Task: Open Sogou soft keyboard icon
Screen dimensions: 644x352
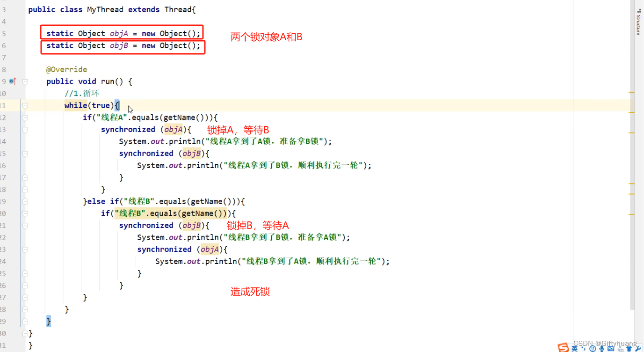Action: click(611, 348)
